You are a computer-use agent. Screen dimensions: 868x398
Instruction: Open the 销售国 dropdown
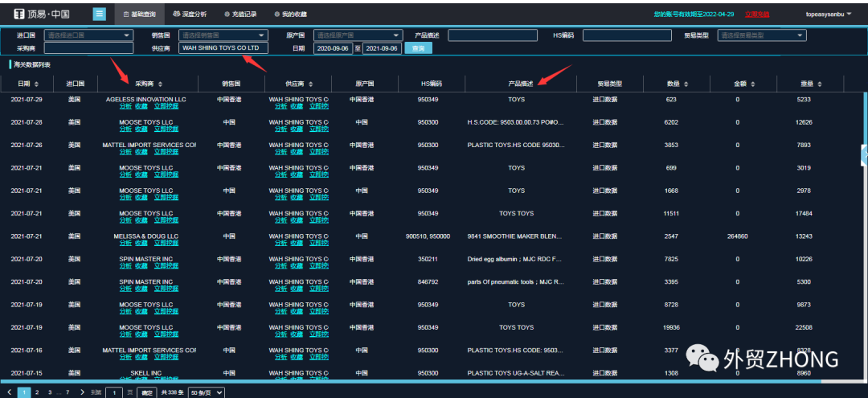coord(223,35)
